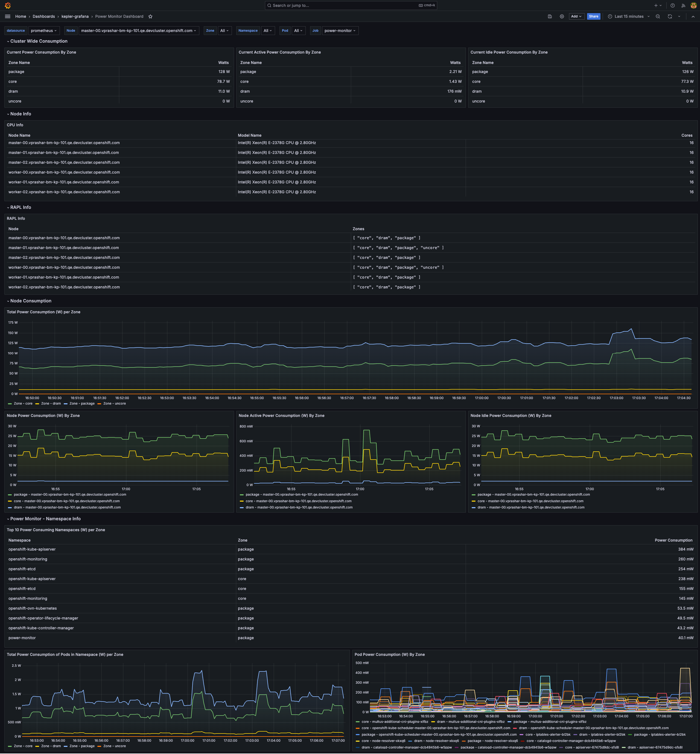Click the clock icon in time picker
The width and height of the screenshot is (700, 754).
point(610,16)
